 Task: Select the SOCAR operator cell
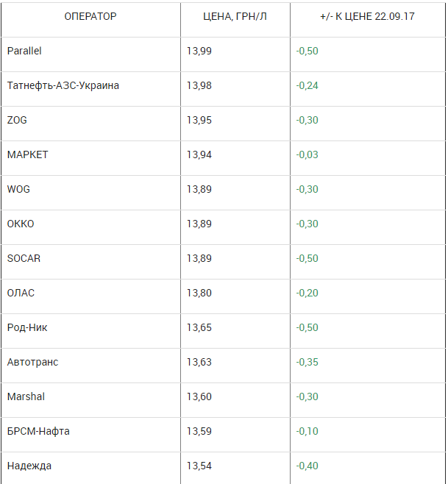coord(24,258)
